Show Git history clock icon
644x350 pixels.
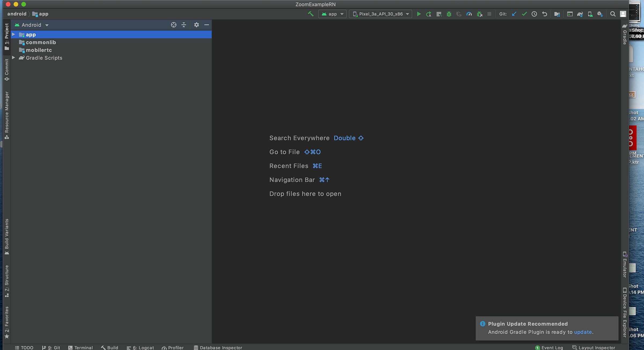tap(534, 14)
